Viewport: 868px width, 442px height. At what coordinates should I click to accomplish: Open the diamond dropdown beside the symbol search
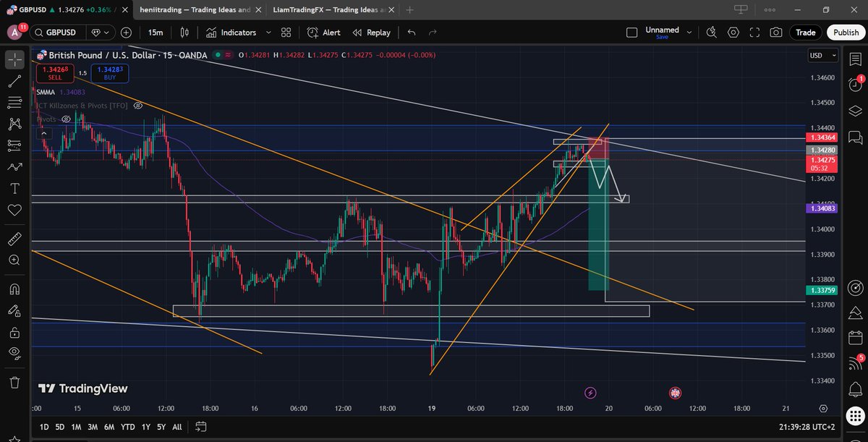pos(101,33)
